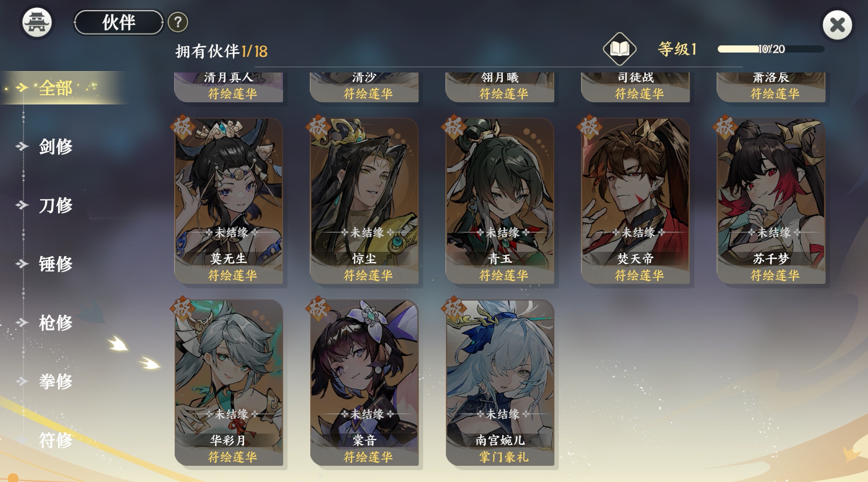The height and width of the screenshot is (482, 868).
Task: Filter companions by 枪修
Action: (x=56, y=322)
